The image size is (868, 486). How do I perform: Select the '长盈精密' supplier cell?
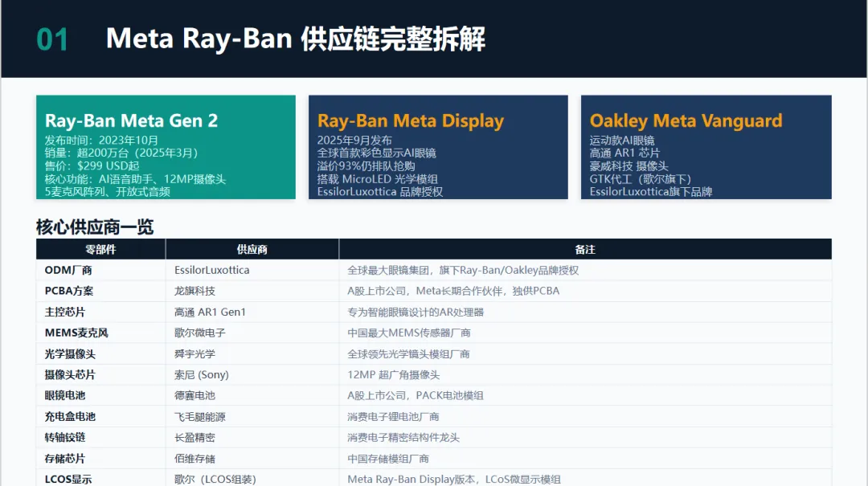252,438
